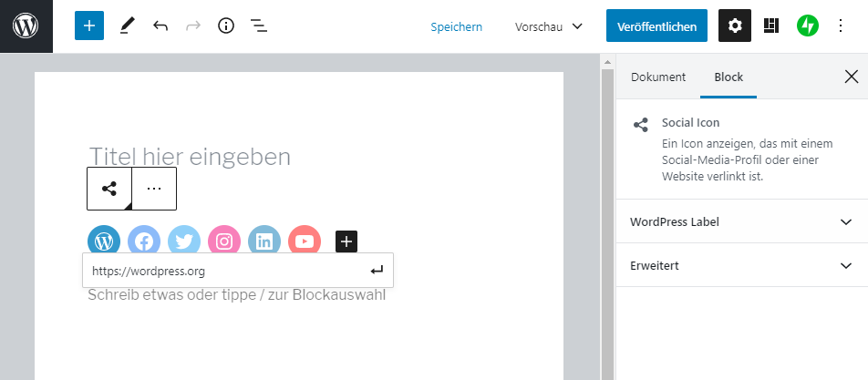Click the WordPress logo in top corner
Viewport: 868px width, 380px height.
(26, 26)
